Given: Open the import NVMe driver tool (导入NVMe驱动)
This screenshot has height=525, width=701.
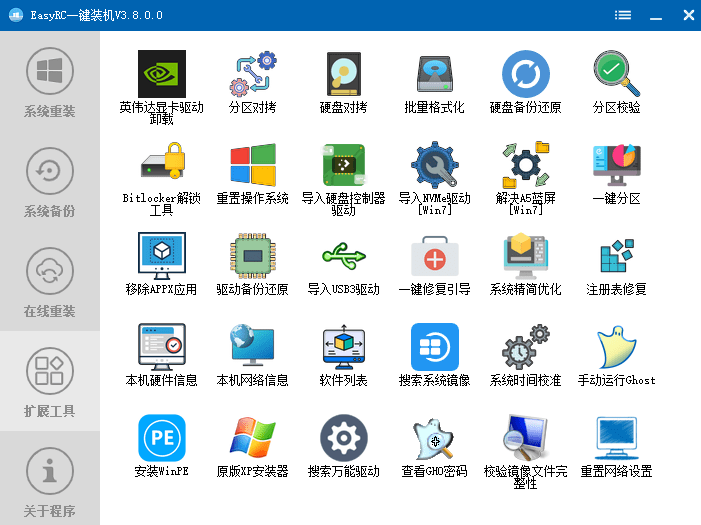Looking at the screenshot, I should pyautogui.click(x=434, y=167).
